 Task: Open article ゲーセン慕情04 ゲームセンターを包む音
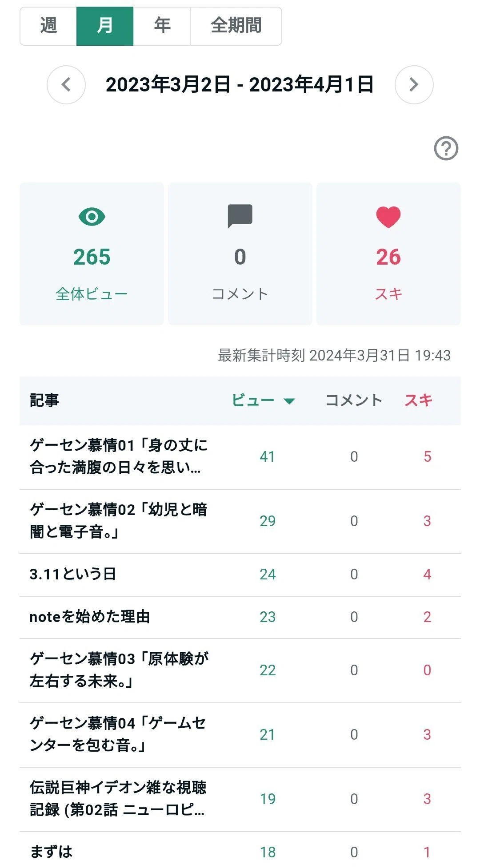[x=240, y=735]
